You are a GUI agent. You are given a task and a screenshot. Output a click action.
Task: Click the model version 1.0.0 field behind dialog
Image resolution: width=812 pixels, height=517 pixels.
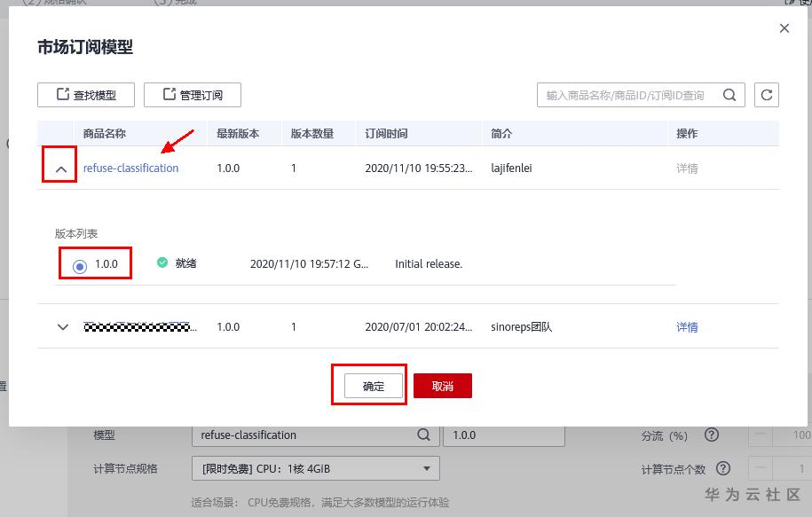(x=504, y=435)
